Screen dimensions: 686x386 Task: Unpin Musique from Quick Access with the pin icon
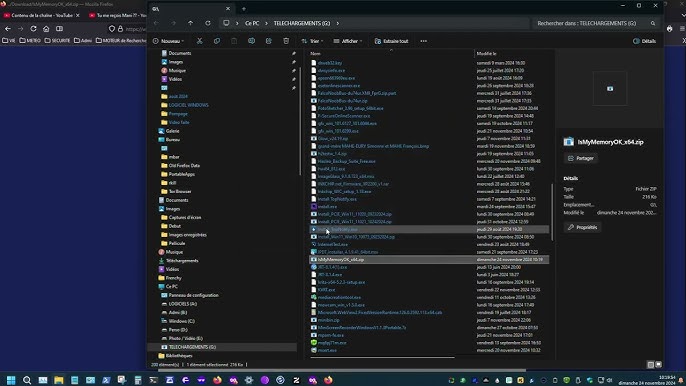(294, 70)
